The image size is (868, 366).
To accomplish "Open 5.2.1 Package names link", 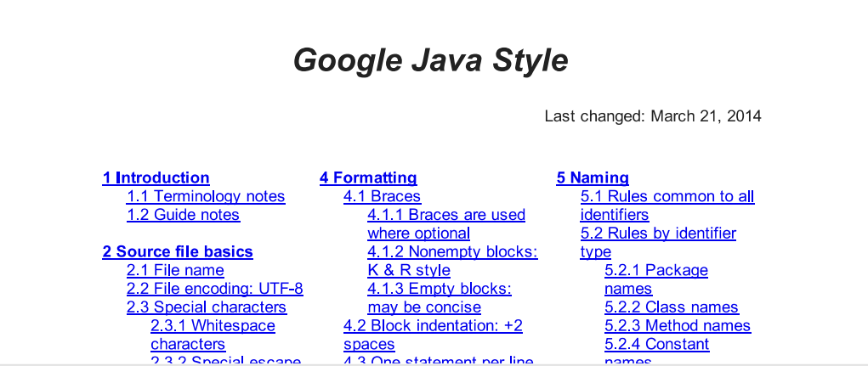I will point(656,279).
